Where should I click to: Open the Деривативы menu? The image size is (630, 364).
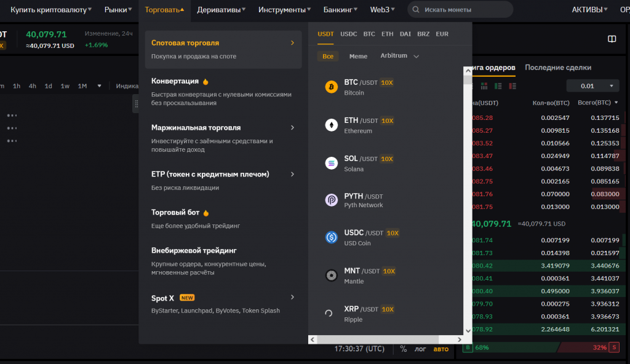click(221, 10)
